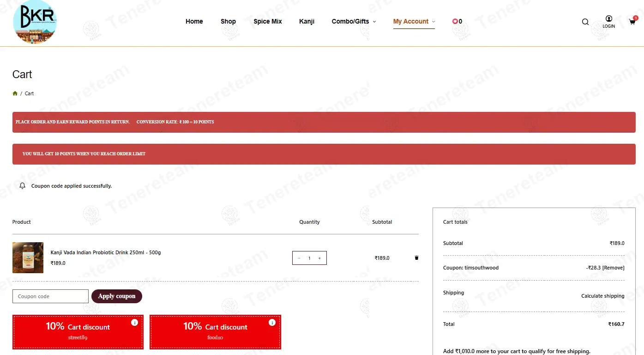The height and width of the screenshot is (355, 644).
Task: Click the Cart breadcrumb text
Action: coord(29,93)
